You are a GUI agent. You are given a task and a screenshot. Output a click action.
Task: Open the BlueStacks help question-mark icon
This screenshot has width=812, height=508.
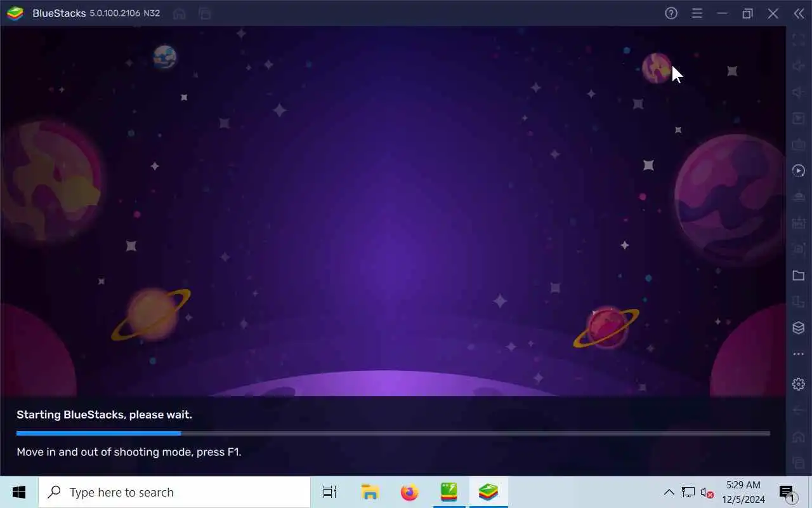tap(671, 13)
